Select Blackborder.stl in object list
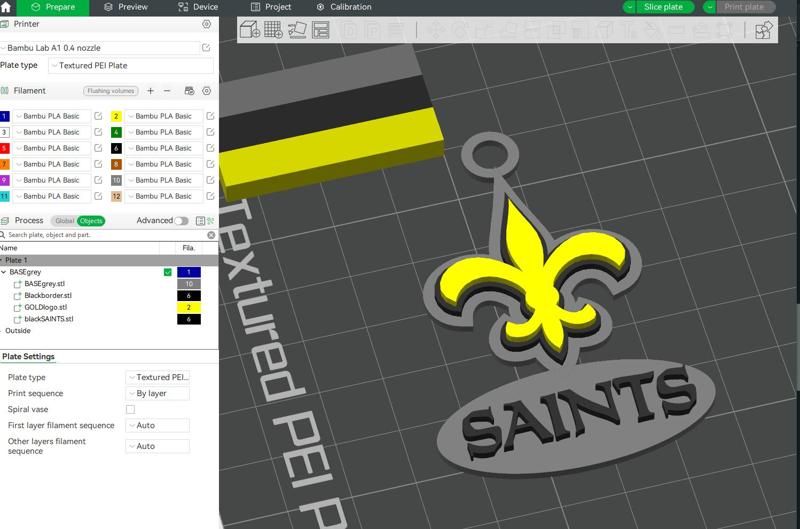Image resolution: width=800 pixels, height=529 pixels. [x=48, y=296]
